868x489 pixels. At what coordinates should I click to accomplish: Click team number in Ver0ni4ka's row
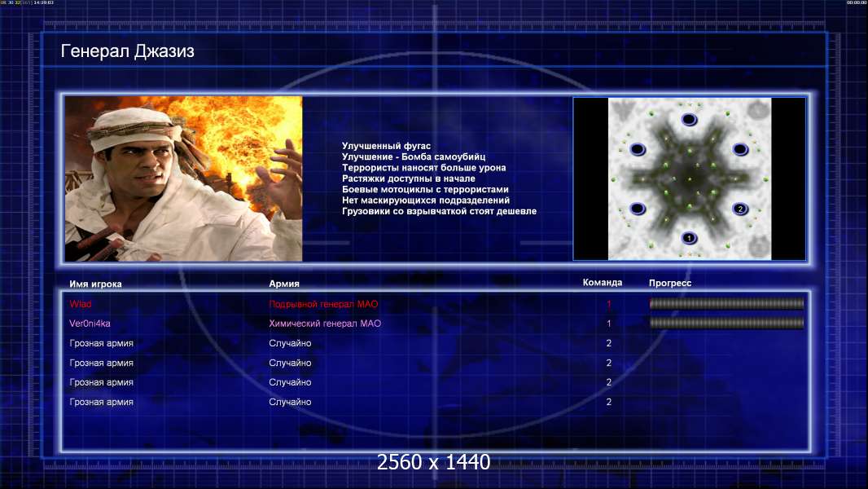(x=608, y=324)
